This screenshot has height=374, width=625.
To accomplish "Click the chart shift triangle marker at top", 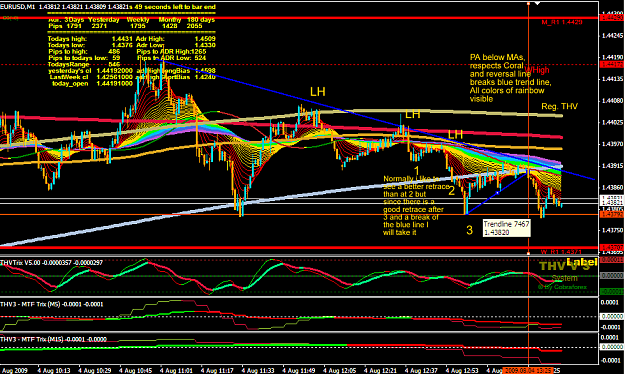I will pos(537,3).
